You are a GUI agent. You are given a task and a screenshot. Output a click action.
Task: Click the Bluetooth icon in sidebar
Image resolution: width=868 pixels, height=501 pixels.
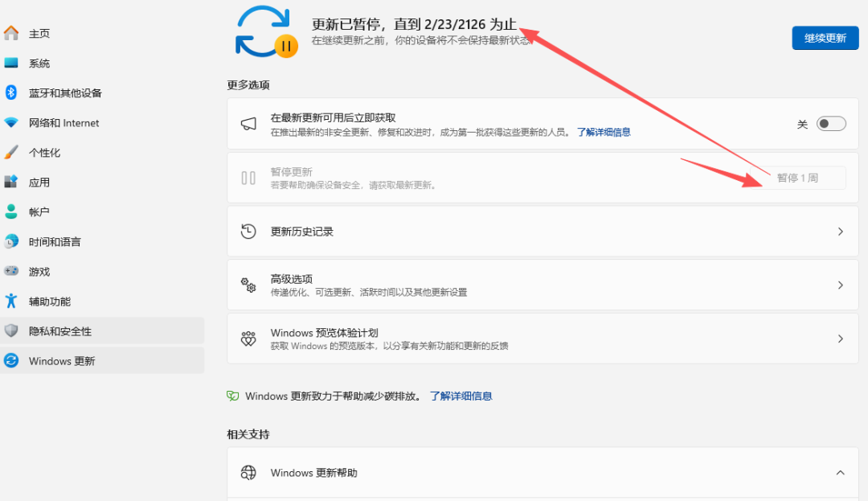click(11, 92)
